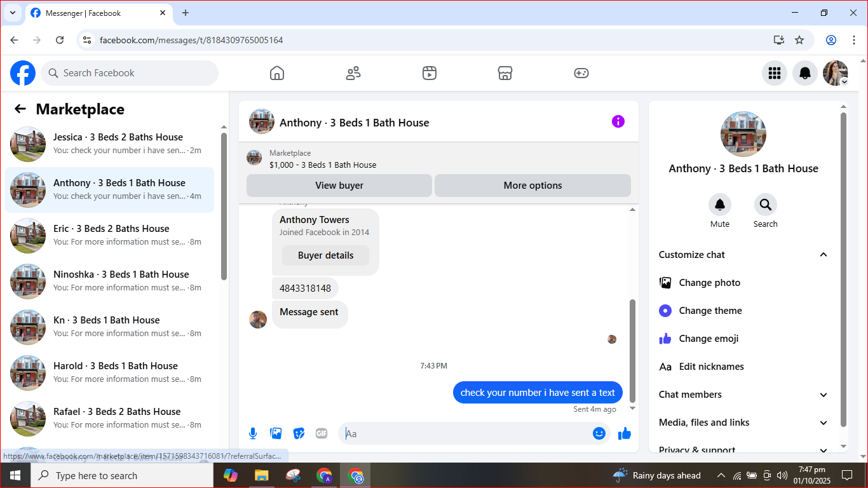
Task: Open the Chrome profile icon
Action: (831, 40)
